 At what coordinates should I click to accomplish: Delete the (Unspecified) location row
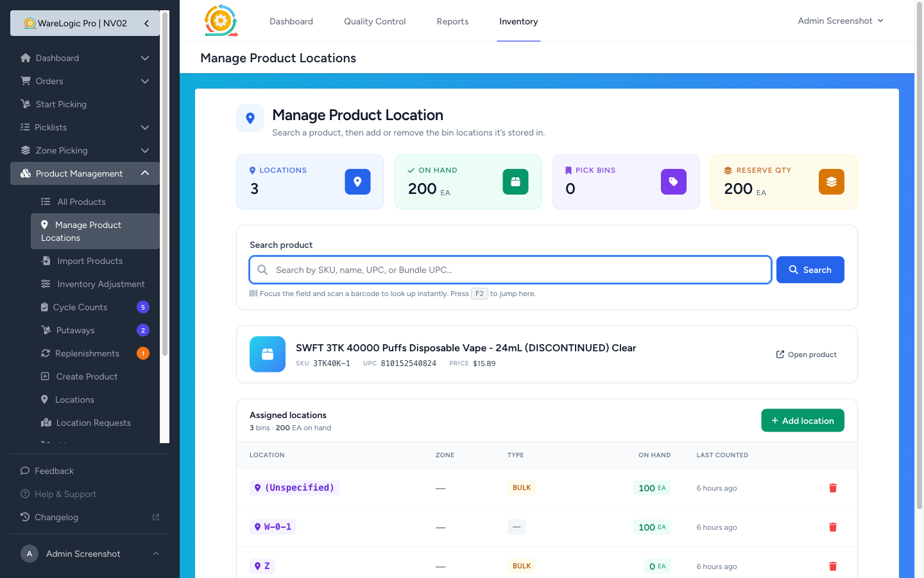tap(833, 488)
